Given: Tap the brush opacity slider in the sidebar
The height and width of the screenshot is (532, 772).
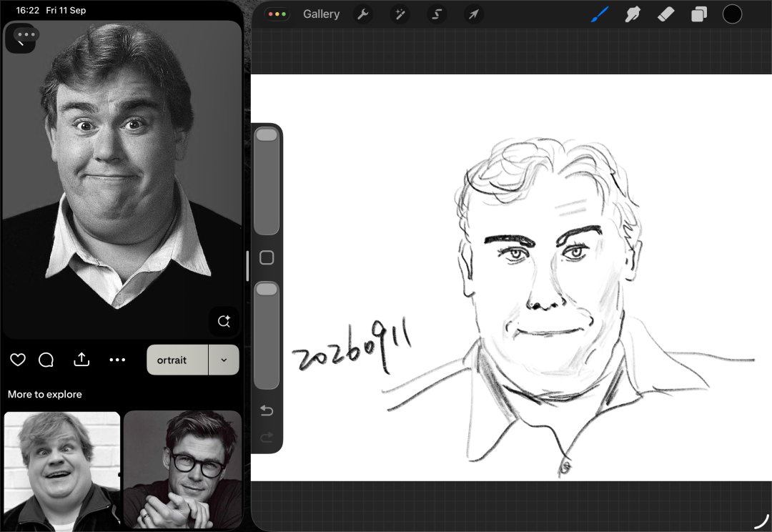Looking at the screenshot, I should point(267,335).
